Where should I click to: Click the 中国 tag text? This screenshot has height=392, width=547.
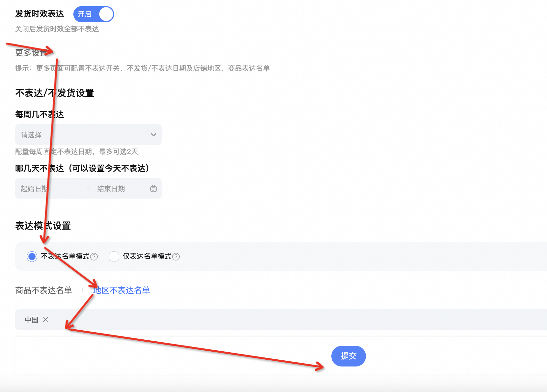tap(31, 320)
